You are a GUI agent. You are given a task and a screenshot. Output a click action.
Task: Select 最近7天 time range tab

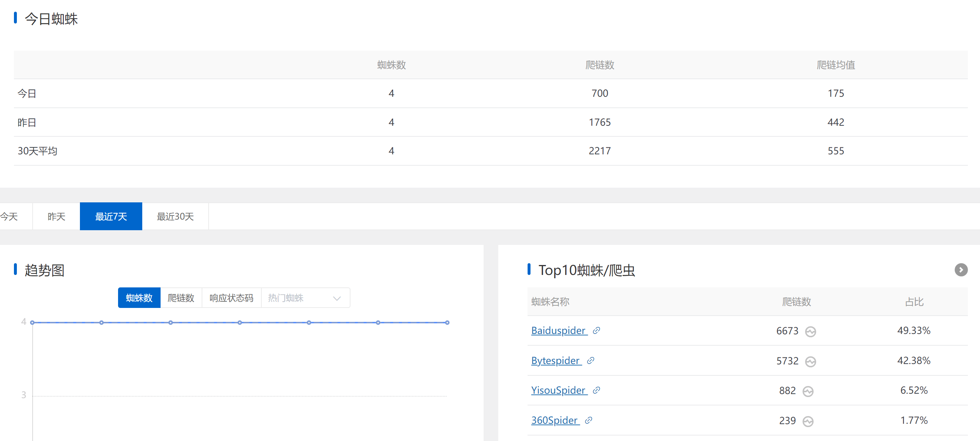pyautogui.click(x=111, y=217)
